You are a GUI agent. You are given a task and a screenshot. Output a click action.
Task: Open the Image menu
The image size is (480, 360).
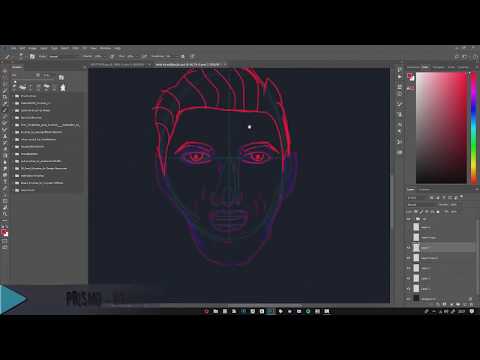pos(32,48)
